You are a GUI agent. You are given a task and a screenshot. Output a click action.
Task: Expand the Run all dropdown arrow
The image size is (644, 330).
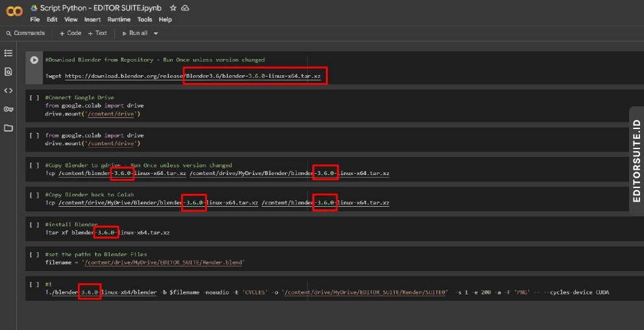tap(156, 34)
